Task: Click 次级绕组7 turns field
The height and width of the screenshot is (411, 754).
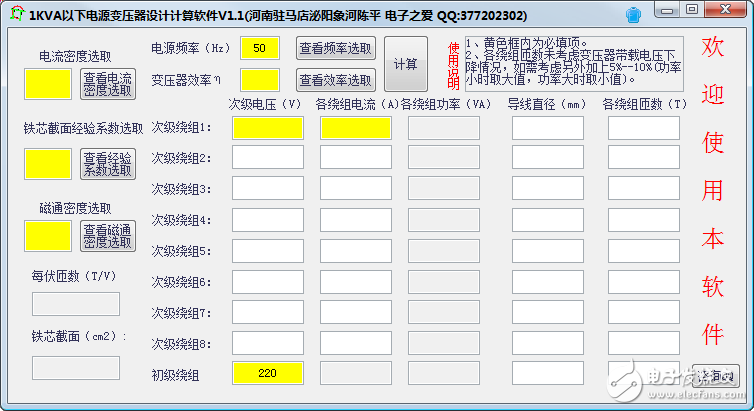Action: [x=644, y=312]
